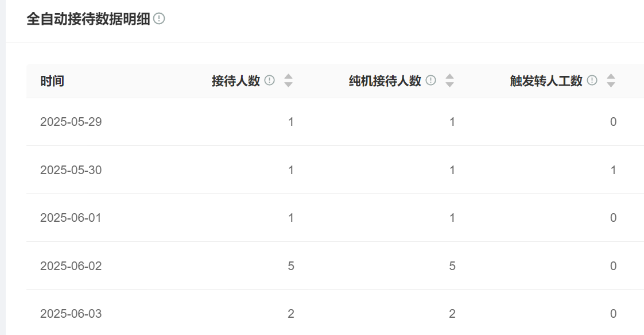Select the 2025-06-01 row date

(x=71, y=217)
